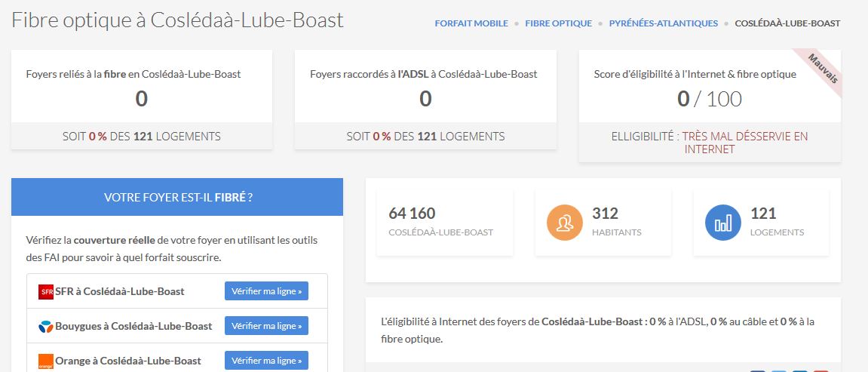868x372 pixels.
Task: Click the Orange logo icon
Action: [x=46, y=361]
